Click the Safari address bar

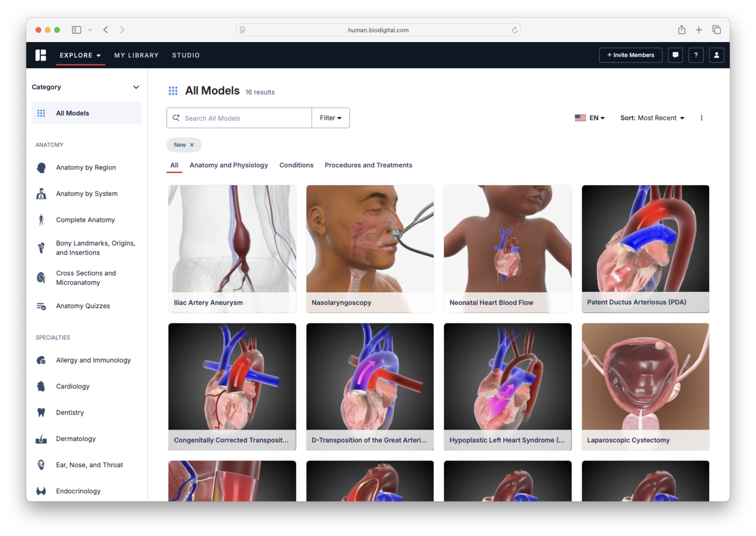(x=378, y=30)
